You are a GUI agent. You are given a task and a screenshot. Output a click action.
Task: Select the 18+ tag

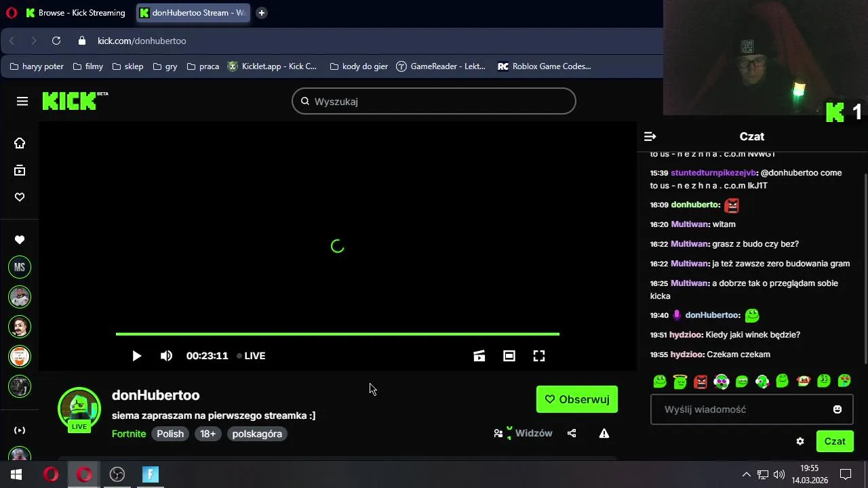(x=208, y=434)
